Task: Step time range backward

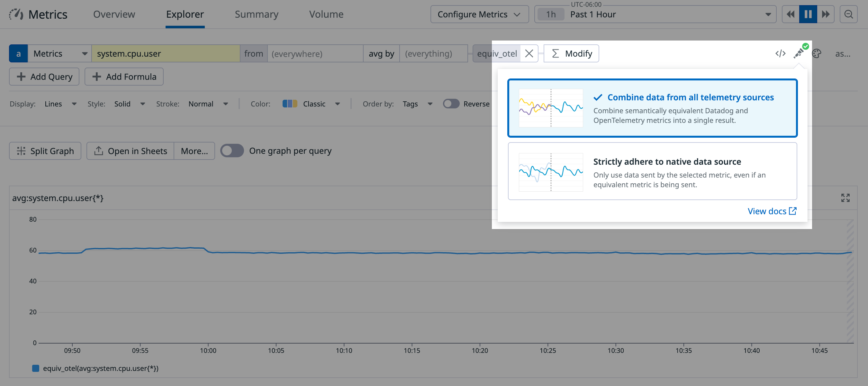Action: tap(790, 14)
